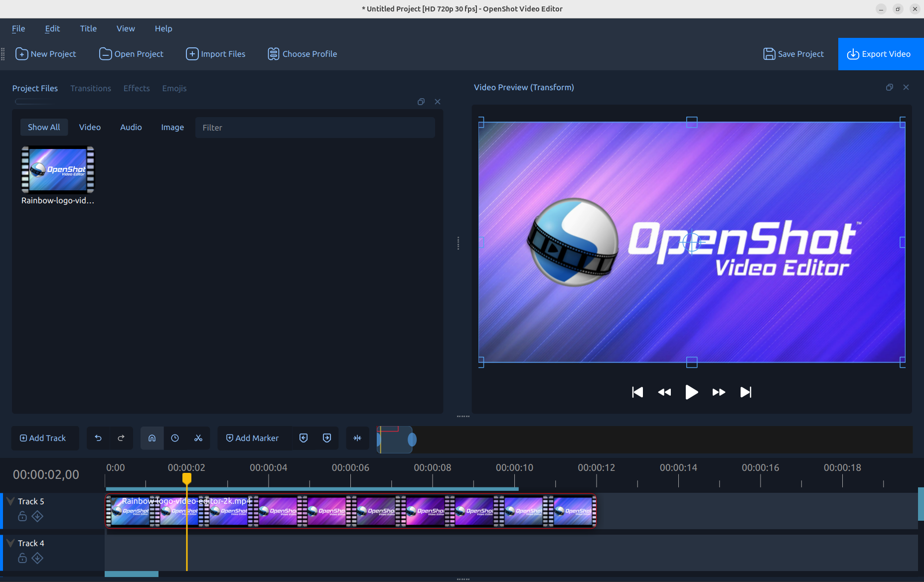Image resolution: width=924 pixels, height=582 pixels.
Task: Select the razor tool to cut clips
Action: coord(198,438)
